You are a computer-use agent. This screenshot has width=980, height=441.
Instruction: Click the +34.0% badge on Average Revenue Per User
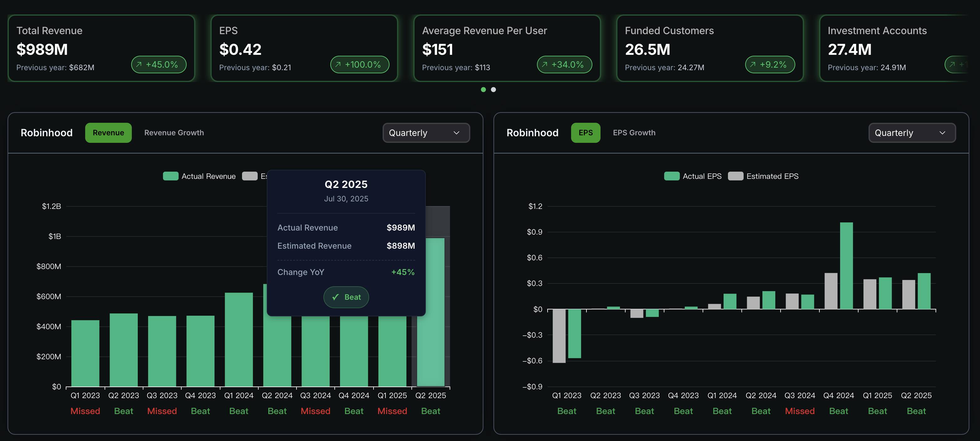pos(564,64)
